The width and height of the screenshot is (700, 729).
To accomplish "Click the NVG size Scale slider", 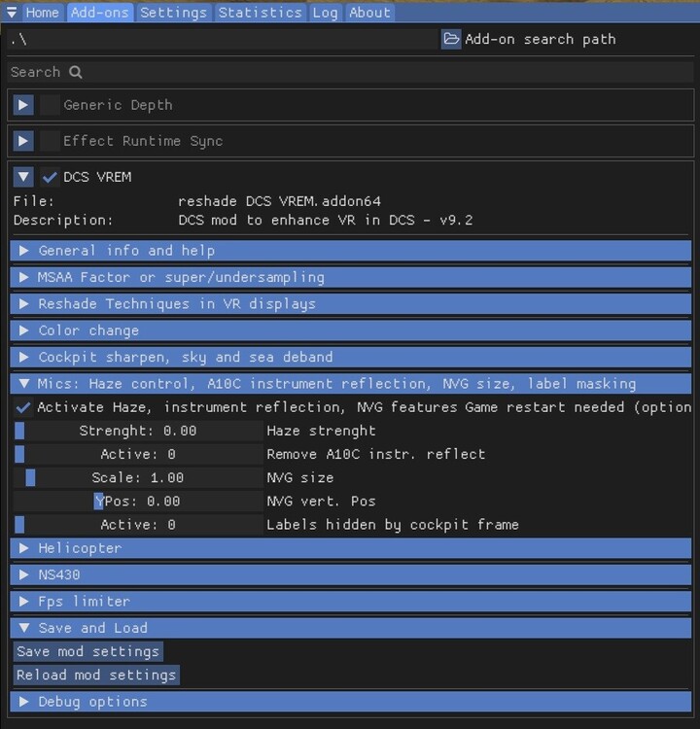I will coord(137,478).
